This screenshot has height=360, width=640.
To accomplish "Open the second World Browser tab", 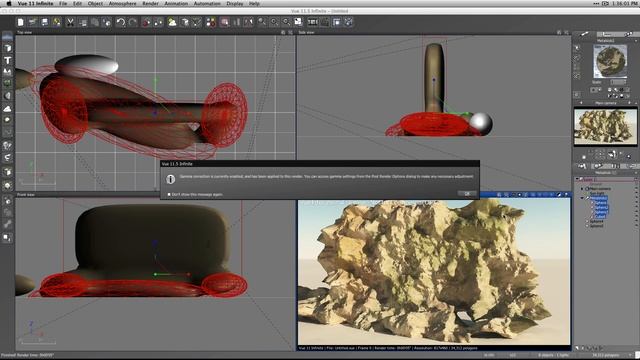I will pyautogui.click(x=599, y=166).
